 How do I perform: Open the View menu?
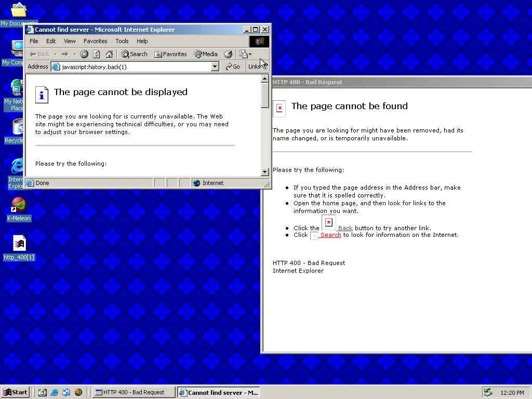pos(70,41)
